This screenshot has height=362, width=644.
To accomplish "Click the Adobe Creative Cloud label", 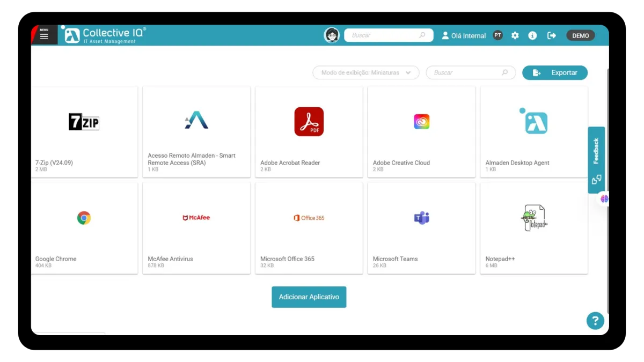I will click(401, 162).
